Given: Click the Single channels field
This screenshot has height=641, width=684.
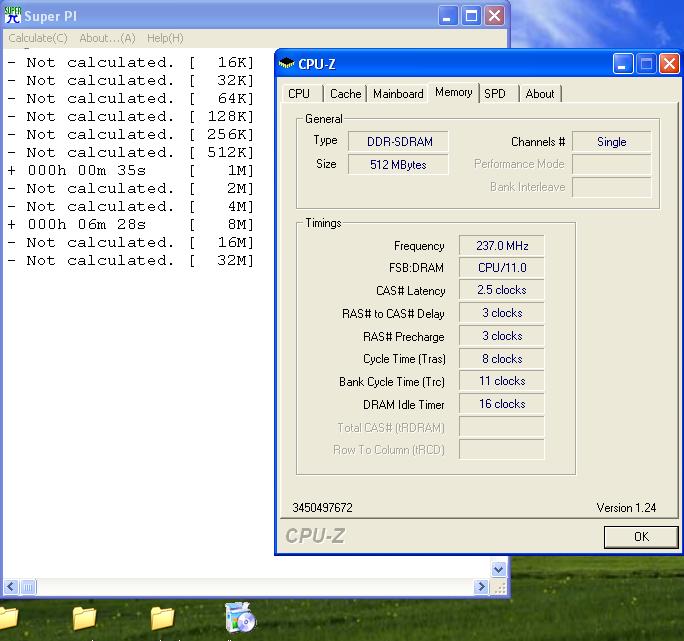Looking at the screenshot, I should pos(612,141).
